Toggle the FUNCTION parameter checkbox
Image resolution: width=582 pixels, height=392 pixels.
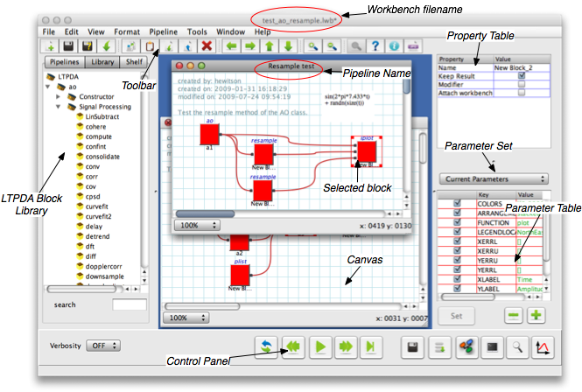point(457,222)
